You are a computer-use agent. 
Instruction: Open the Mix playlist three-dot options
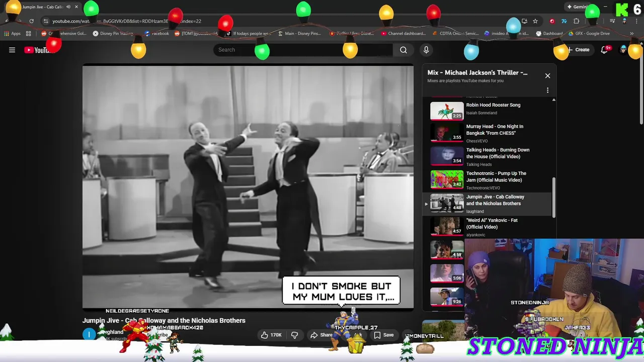point(547,90)
